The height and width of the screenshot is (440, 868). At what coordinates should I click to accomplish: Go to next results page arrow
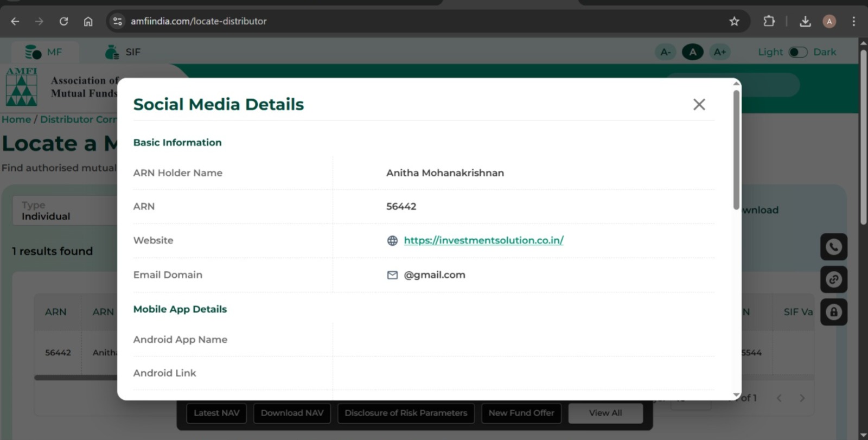click(x=802, y=398)
